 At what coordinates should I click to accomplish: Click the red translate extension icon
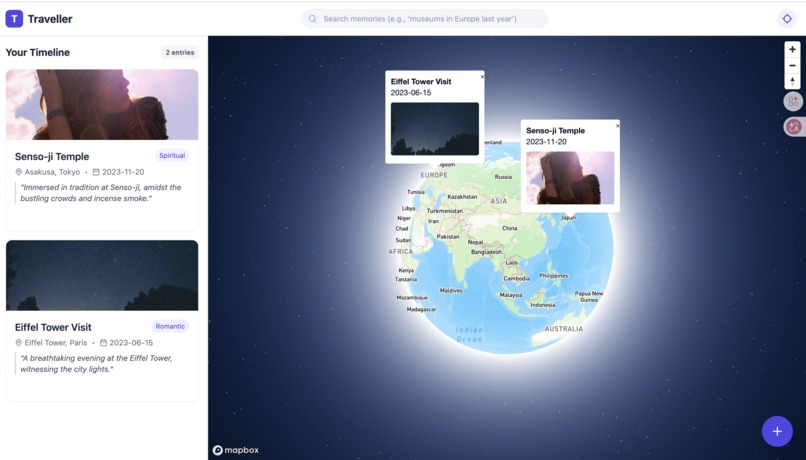pyautogui.click(x=794, y=126)
